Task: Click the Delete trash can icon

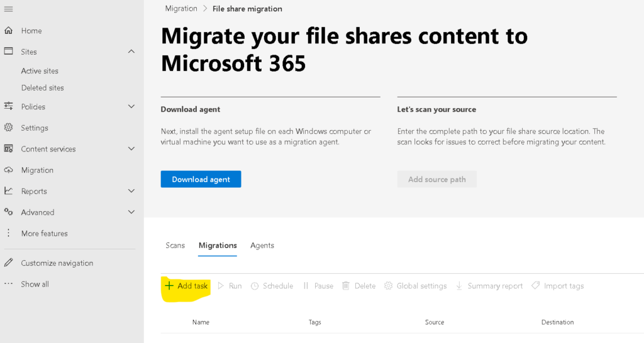Action: click(x=346, y=286)
